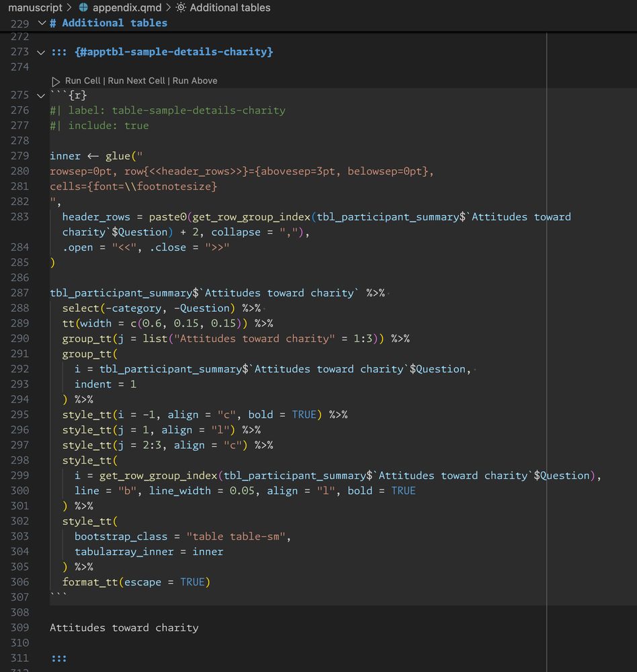Image resolution: width=637 pixels, height=672 pixels.
Task: Click 'include: true' chunk option
Action: pyautogui.click(x=108, y=126)
